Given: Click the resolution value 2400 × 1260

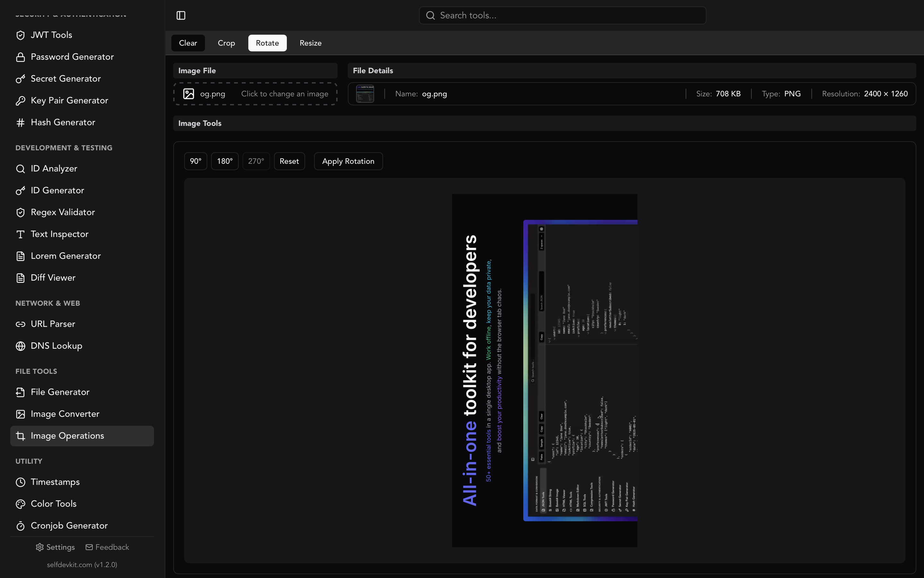Looking at the screenshot, I should (886, 94).
